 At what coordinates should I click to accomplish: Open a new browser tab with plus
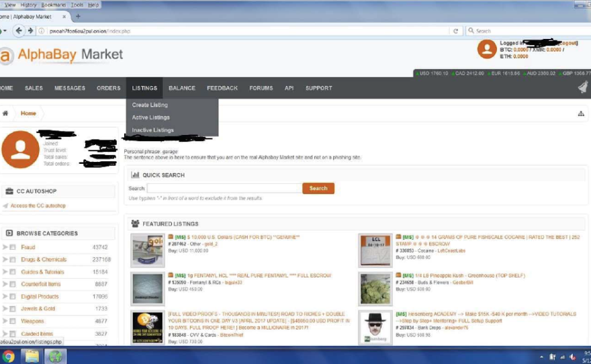[x=78, y=16]
